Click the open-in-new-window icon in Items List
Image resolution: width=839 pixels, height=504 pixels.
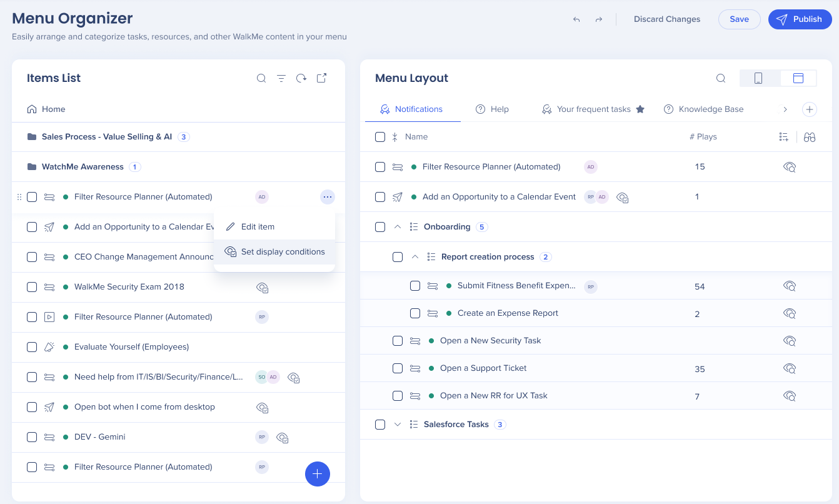point(321,78)
